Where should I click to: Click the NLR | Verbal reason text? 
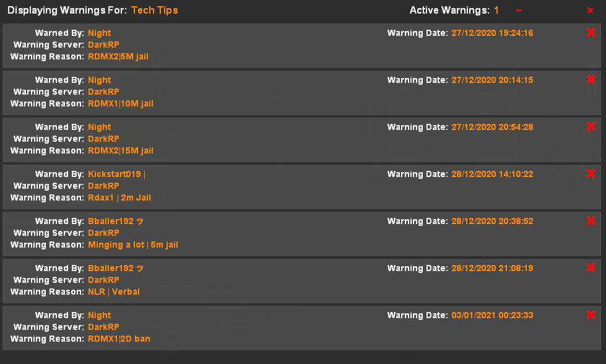point(114,292)
